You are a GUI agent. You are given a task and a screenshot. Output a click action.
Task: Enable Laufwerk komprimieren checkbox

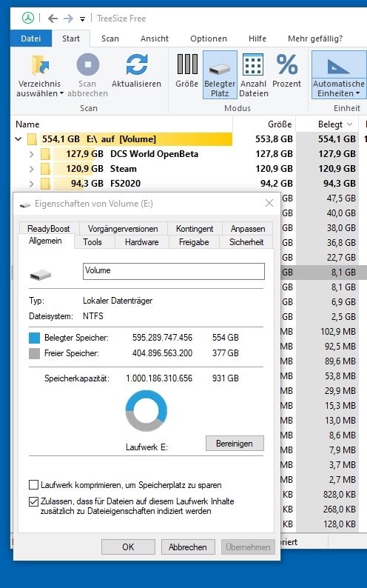[x=34, y=485]
